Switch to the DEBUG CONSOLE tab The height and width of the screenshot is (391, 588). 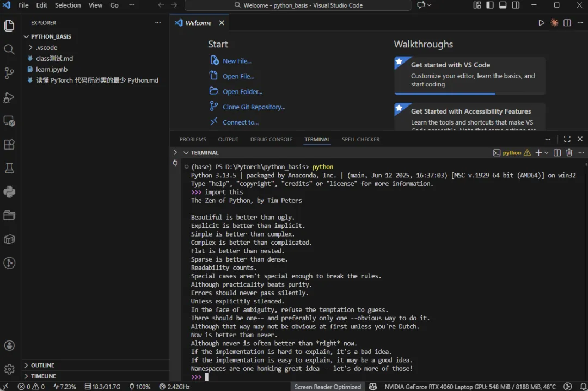pos(272,139)
